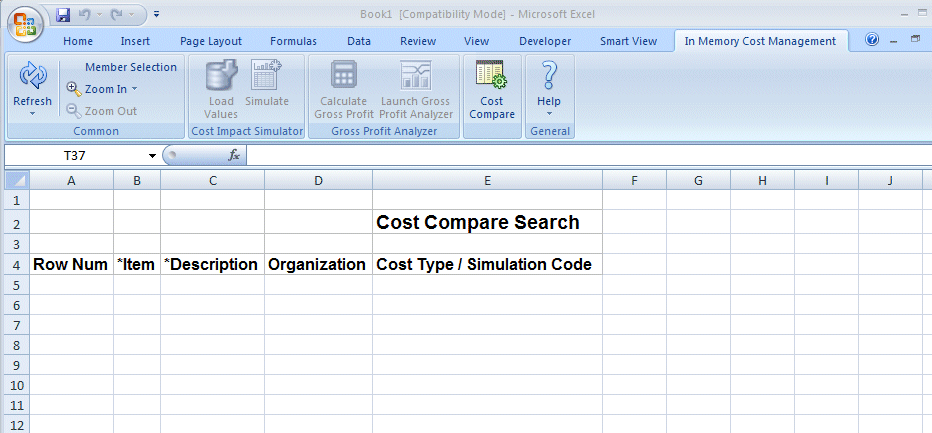Expand the Name Box dropdown
Image resolution: width=932 pixels, height=433 pixels.
tap(153, 156)
